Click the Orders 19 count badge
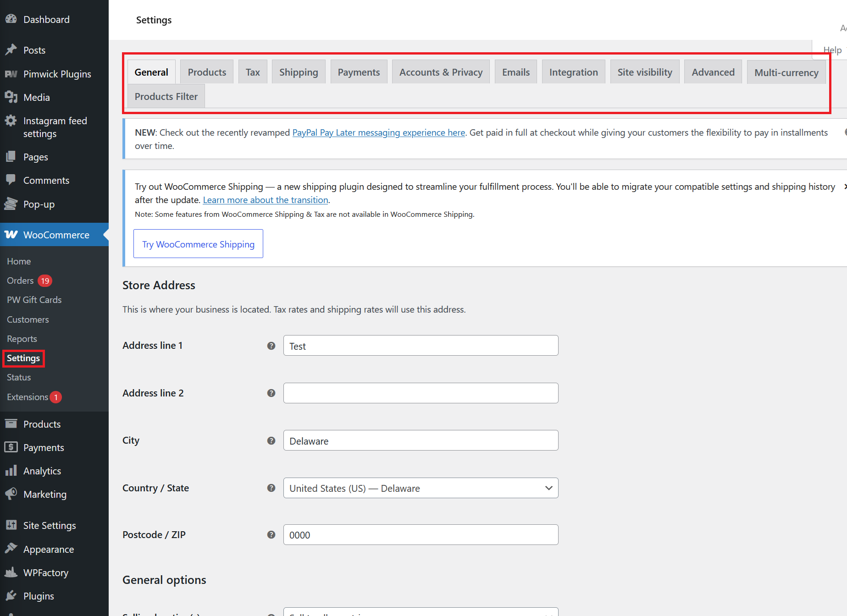This screenshot has width=847, height=616. tap(45, 280)
